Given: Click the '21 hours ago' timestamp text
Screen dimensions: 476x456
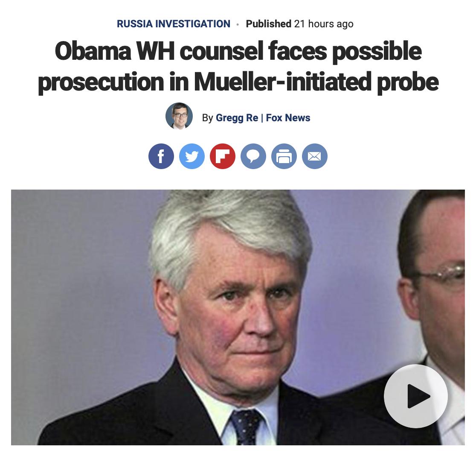Looking at the screenshot, I should pos(324,23).
